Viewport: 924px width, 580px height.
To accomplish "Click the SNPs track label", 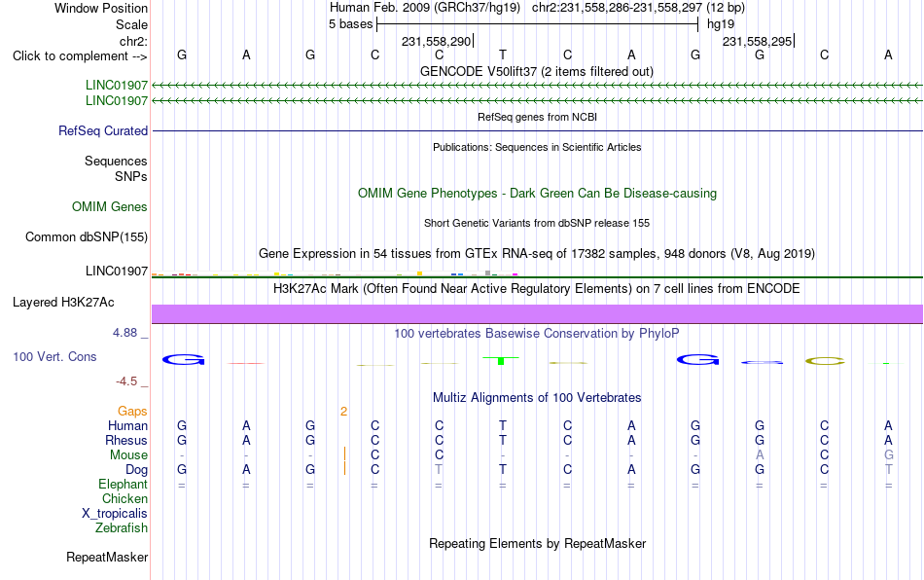I will [x=131, y=176].
